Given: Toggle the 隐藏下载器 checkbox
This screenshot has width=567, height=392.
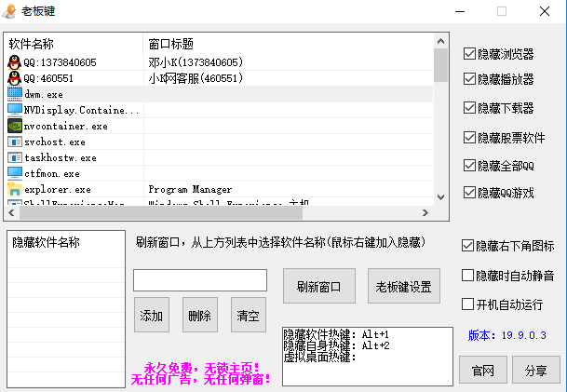Looking at the screenshot, I should [469, 107].
